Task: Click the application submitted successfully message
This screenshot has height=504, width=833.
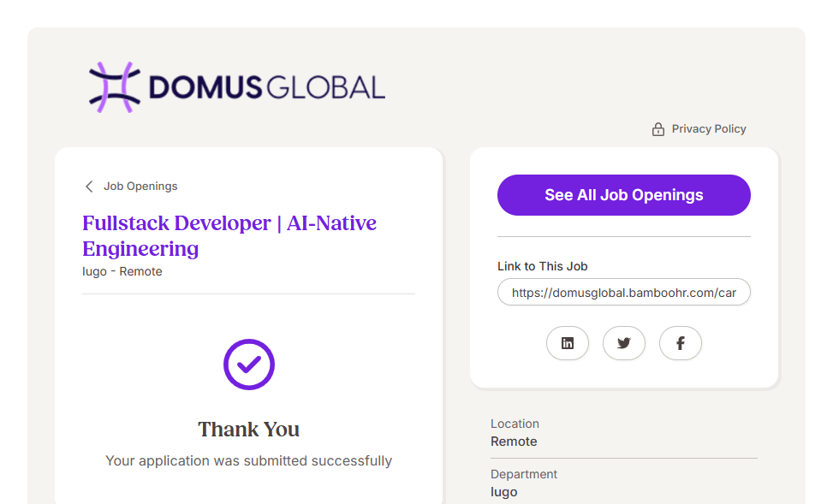Action: coord(249,460)
